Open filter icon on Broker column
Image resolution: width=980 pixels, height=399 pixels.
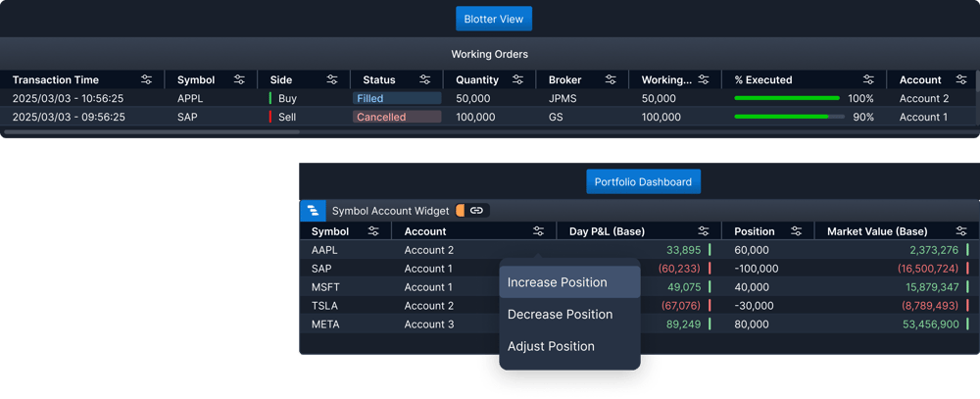[x=611, y=79]
